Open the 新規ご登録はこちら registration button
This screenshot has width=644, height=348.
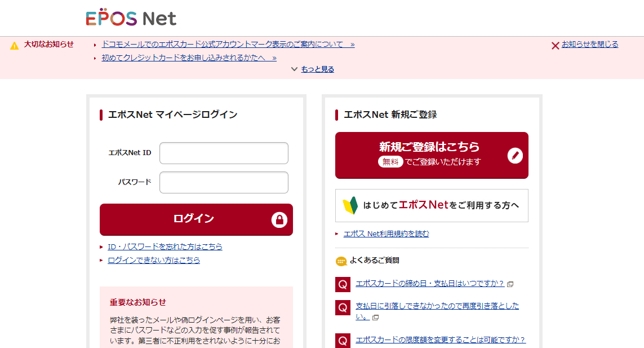(x=432, y=155)
